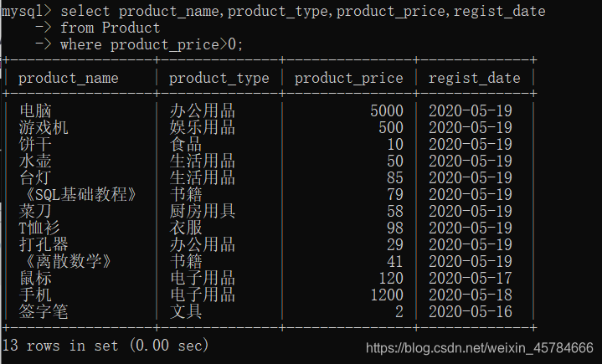
Task: Click the price value 79
Action: click(x=395, y=194)
